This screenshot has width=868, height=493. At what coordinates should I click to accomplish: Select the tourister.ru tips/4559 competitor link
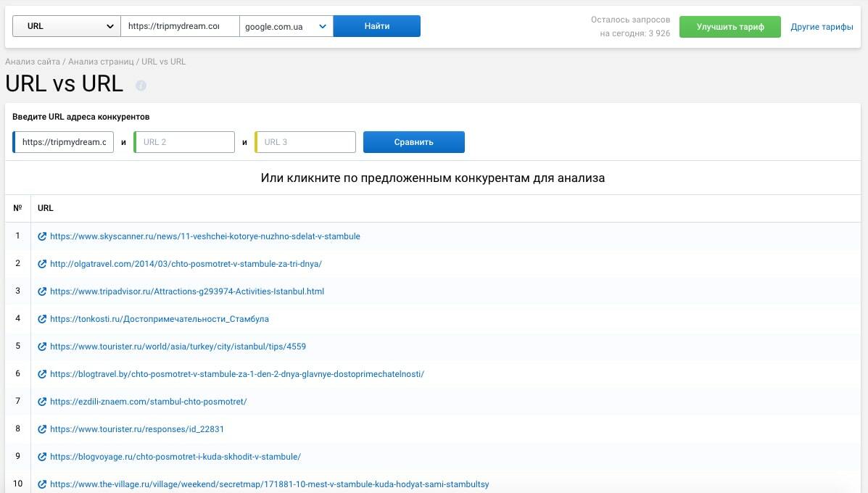click(178, 347)
